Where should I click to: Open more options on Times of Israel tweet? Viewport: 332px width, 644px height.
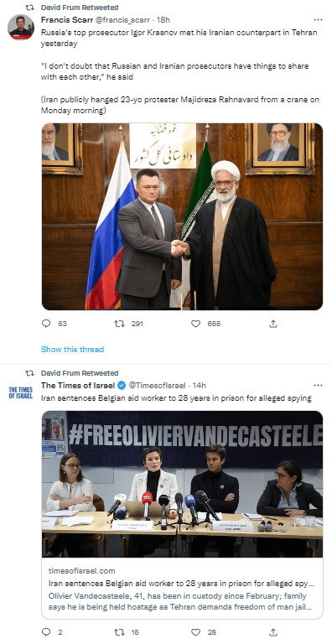(318, 385)
